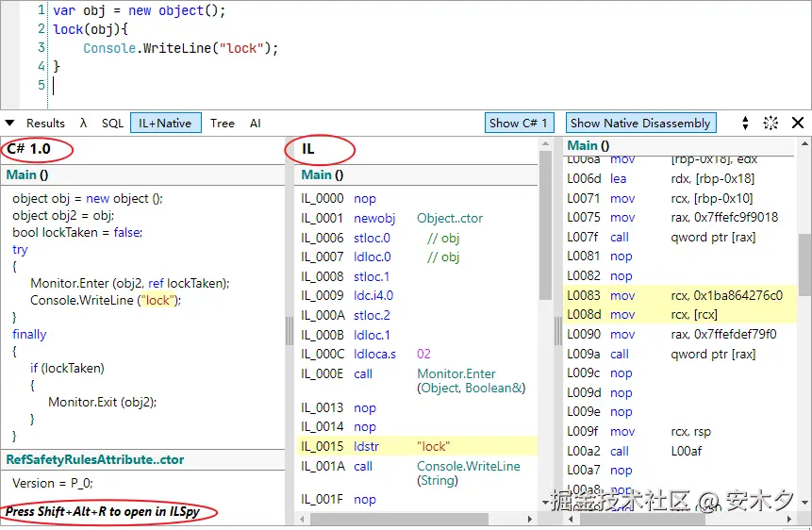Click the L00a2 call L00af row
Viewport: 812px width, 530px height.
coord(635,451)
